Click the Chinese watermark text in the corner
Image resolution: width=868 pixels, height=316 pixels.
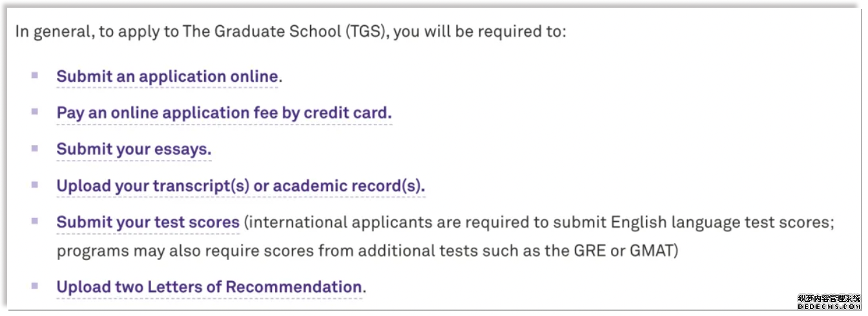pos(829,299)
